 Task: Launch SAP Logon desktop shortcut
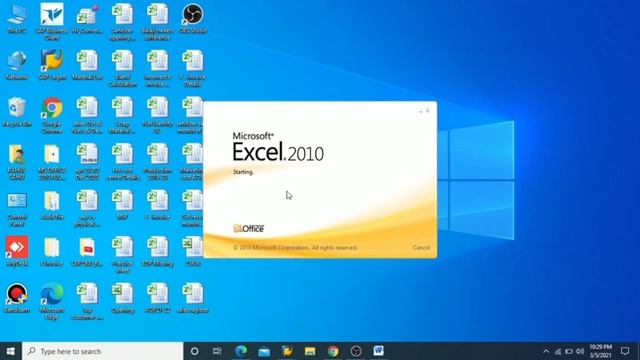(x=52, y=66)
